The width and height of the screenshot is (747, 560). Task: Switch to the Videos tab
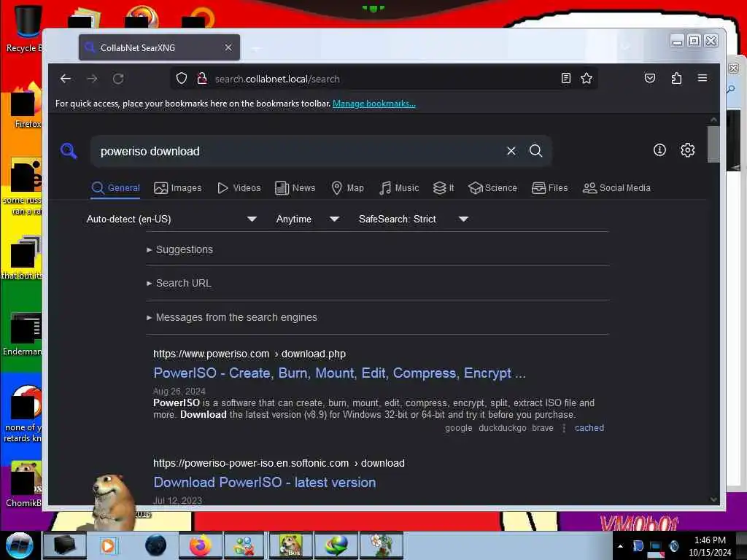[239, 187]
